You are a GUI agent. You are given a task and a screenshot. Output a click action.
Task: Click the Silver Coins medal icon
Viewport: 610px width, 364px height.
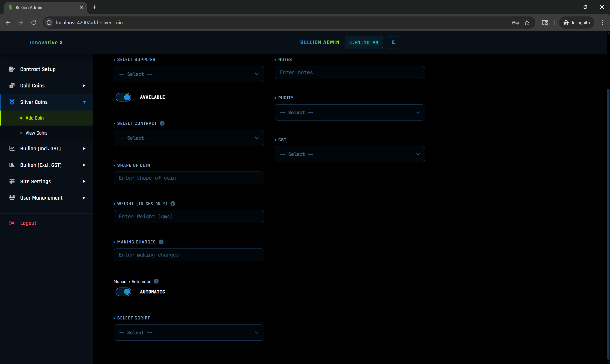12,102
